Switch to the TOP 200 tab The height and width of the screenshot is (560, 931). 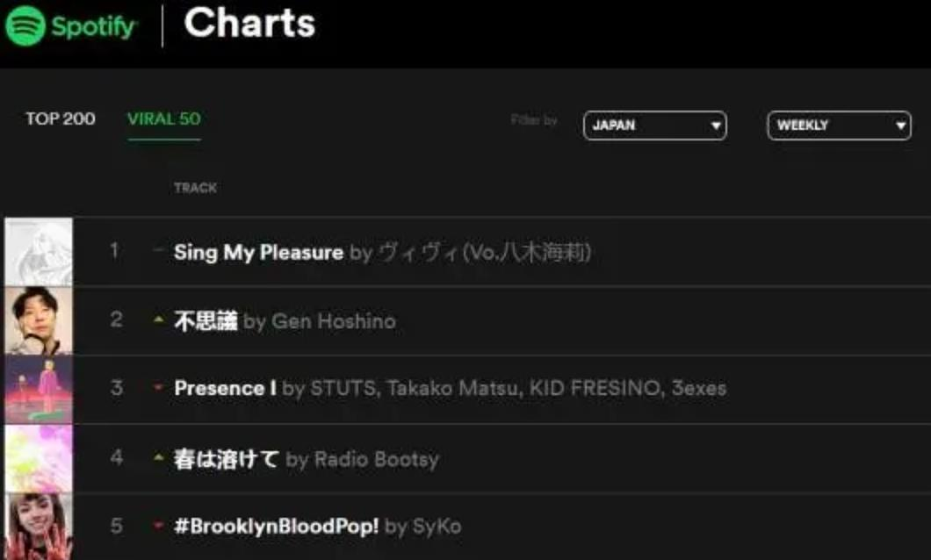click(x=60, y=119)
